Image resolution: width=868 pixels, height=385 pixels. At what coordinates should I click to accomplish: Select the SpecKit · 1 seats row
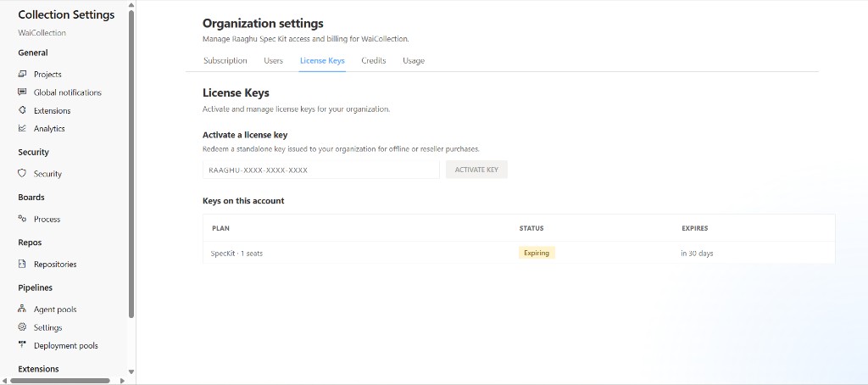[519, 253]
